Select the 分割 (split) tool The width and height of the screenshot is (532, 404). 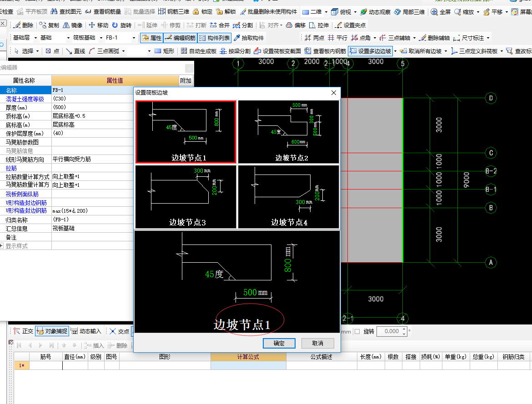(243, 25)
